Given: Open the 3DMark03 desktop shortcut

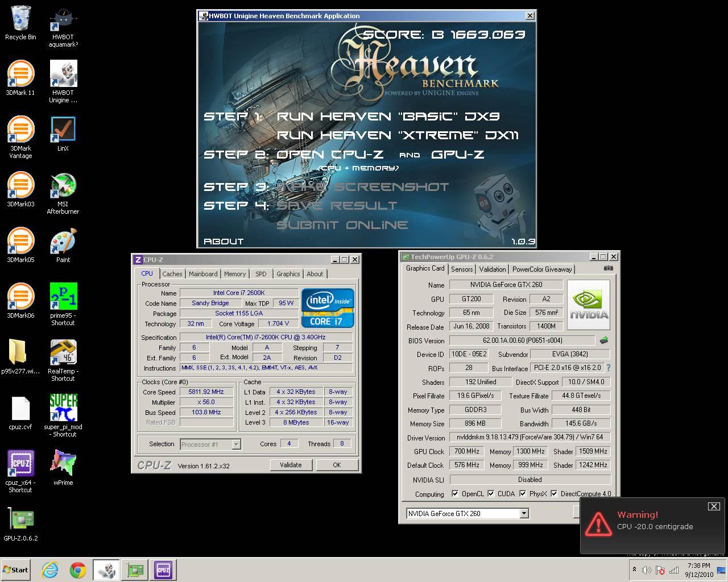Looking at the screenshot, I should tap(20, 189).
